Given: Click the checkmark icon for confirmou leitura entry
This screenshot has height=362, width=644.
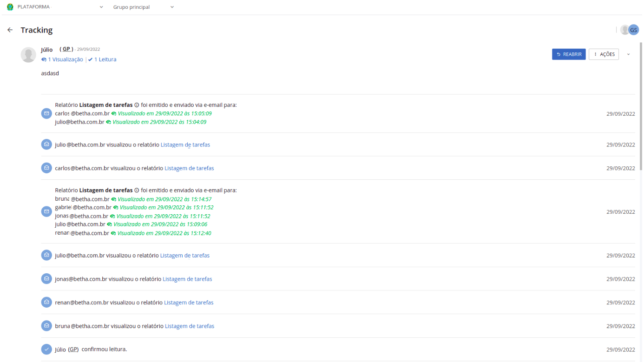Looking at the screenshot, I should click(46, 349).
